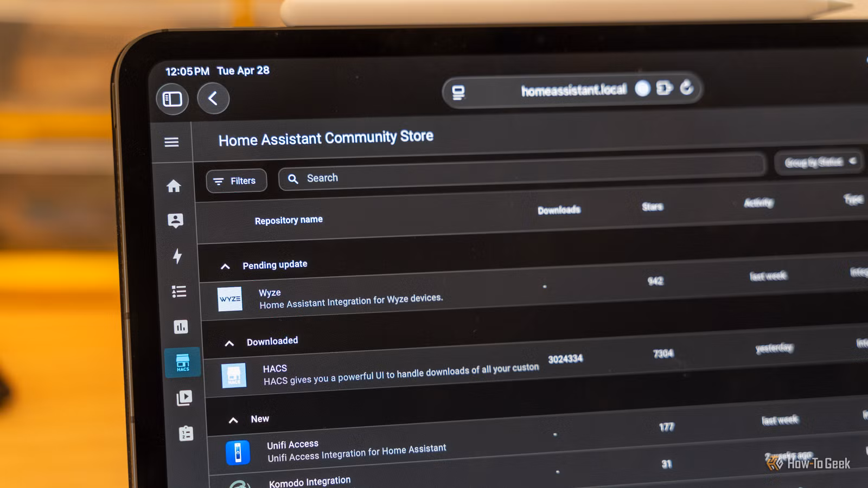The width and height of the screenshot is (868, 488).
Task: Click the 'yesterday' activity value for HACS
Action: coord(774,348)
